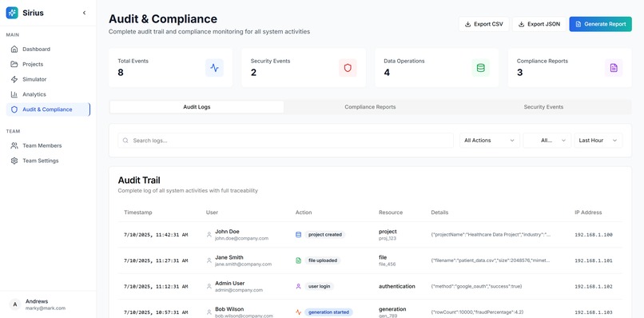Click the activity icon next to generation started
The image size is (644, 318).
[299, 312]
